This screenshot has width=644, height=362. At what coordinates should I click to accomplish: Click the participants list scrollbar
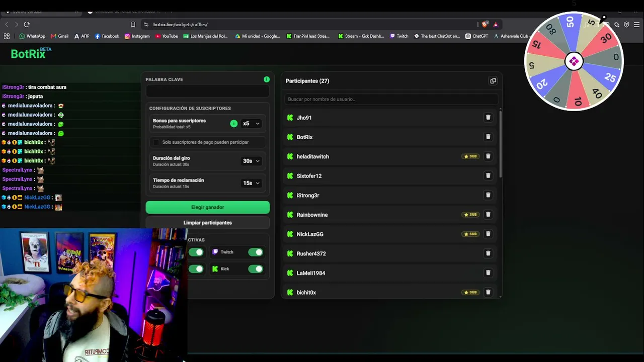501,144
